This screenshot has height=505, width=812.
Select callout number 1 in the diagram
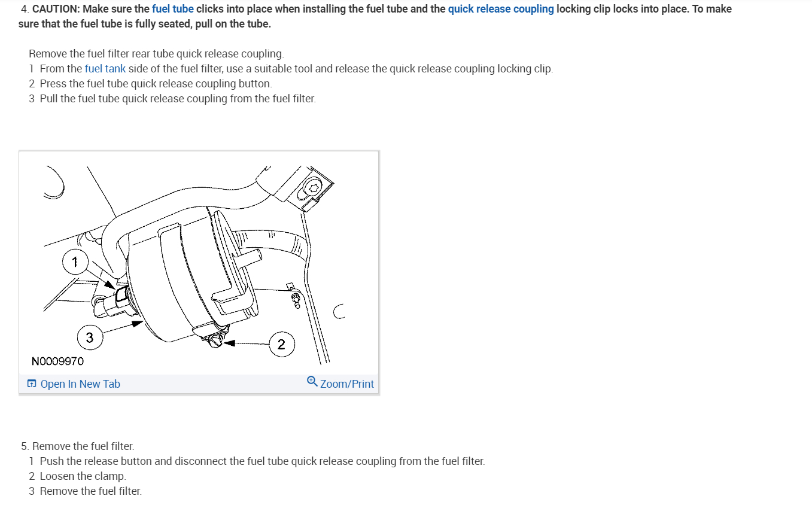point(75,262)
